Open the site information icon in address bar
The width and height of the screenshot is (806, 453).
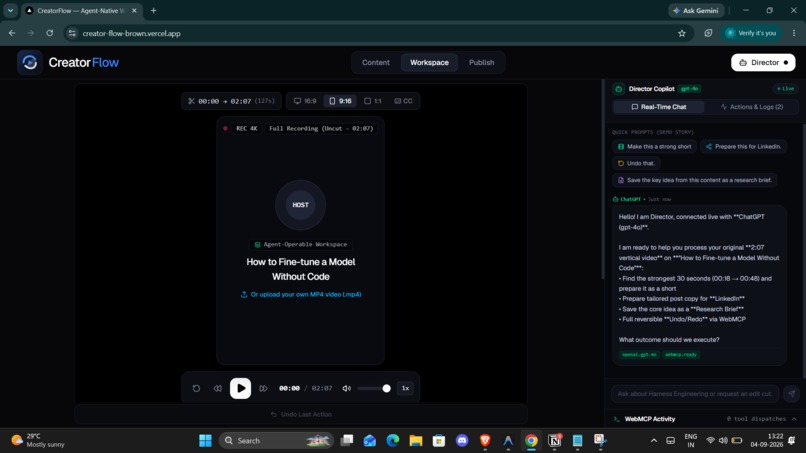(72, 33)
